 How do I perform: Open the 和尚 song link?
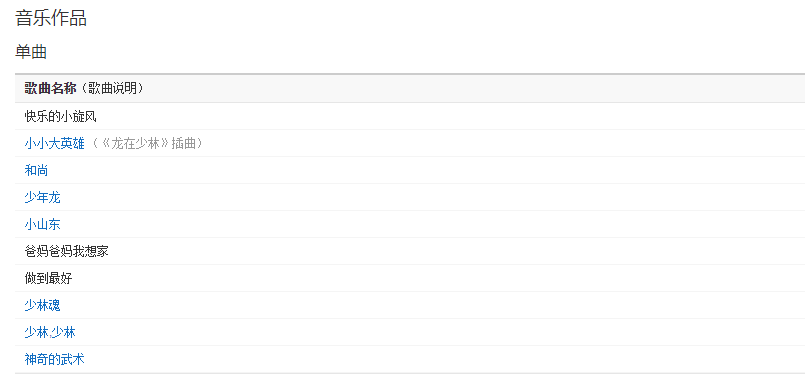point(36,171)
